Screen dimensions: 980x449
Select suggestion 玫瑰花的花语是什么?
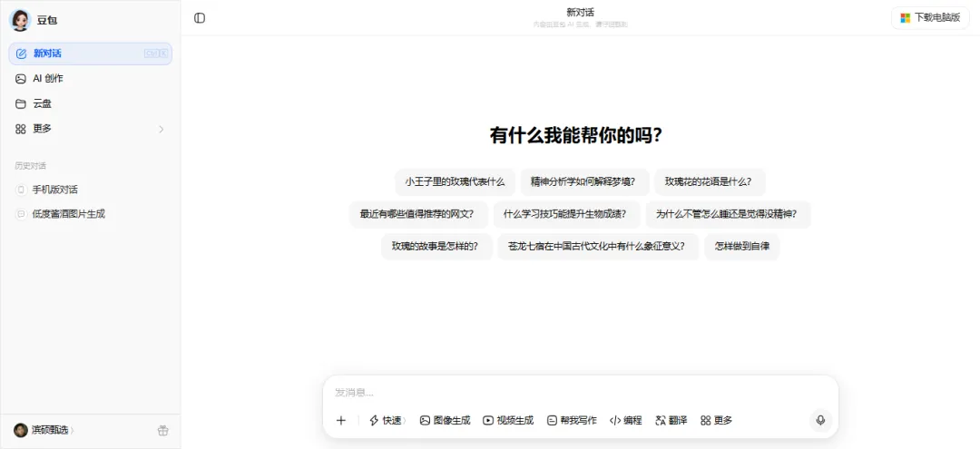click(710, 182)
